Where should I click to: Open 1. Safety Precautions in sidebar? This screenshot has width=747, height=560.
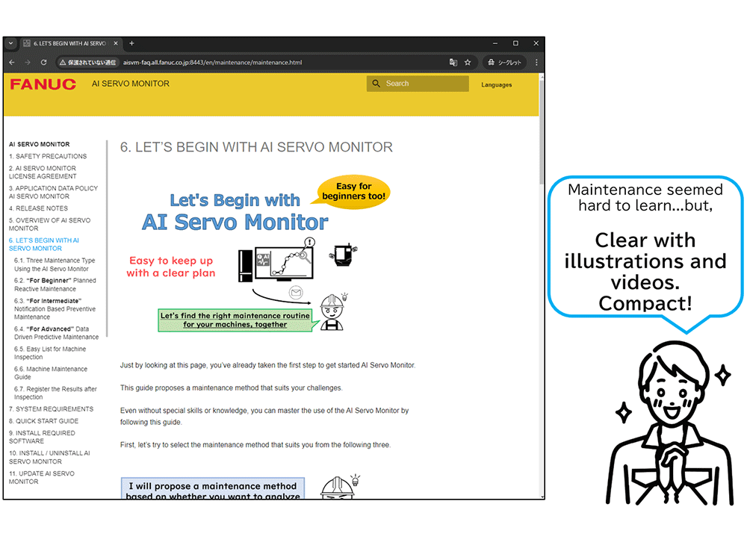(x=48, y=156)
